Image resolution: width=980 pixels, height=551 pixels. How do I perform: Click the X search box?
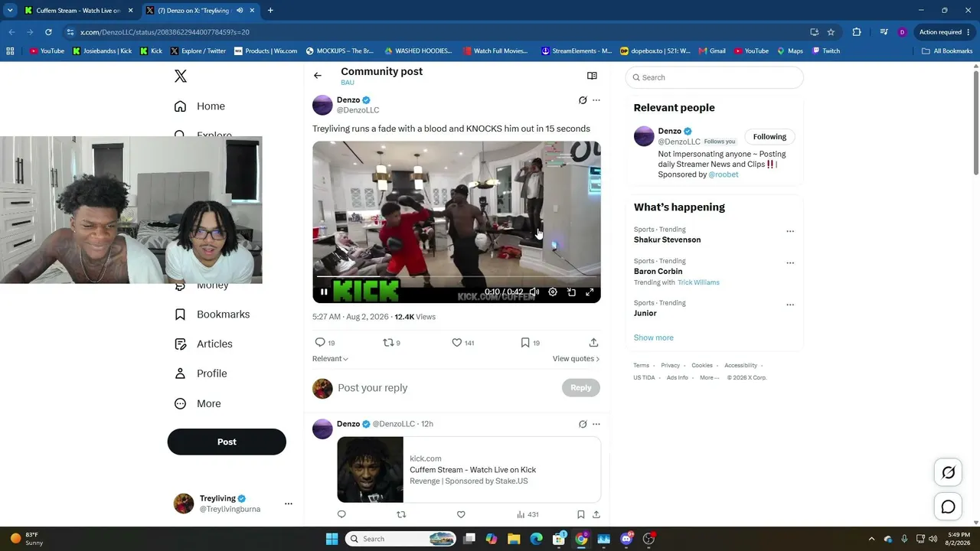[714, 77]
